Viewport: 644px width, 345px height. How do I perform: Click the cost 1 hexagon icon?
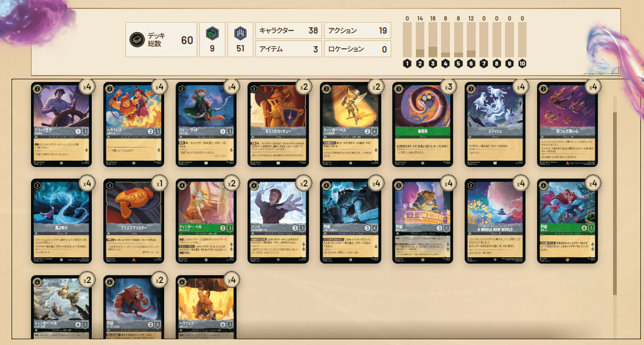click(x=407, y=64)
